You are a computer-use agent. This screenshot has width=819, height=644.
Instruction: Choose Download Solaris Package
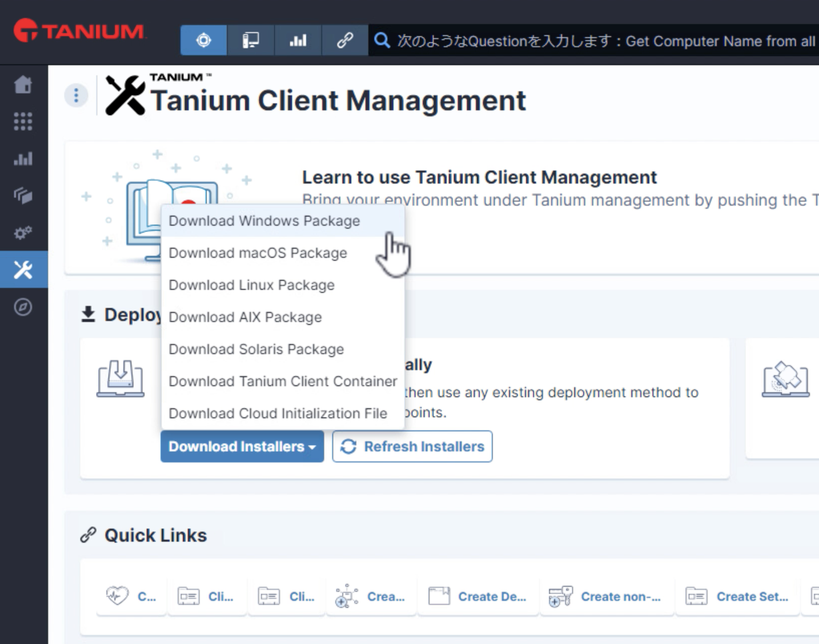[x=283, y=349]
